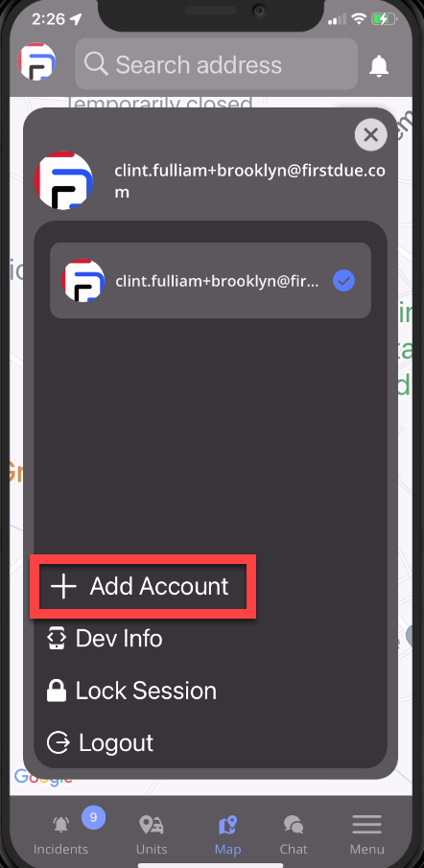Open the hamburger Menu tab

coord(367,833)
